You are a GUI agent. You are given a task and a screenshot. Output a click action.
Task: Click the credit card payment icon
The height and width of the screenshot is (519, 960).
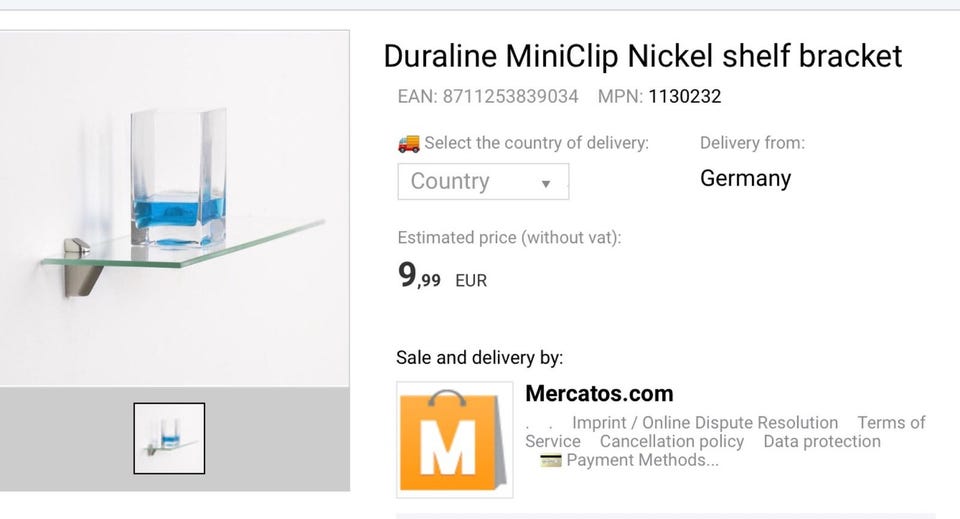click(x=550, y=461)
